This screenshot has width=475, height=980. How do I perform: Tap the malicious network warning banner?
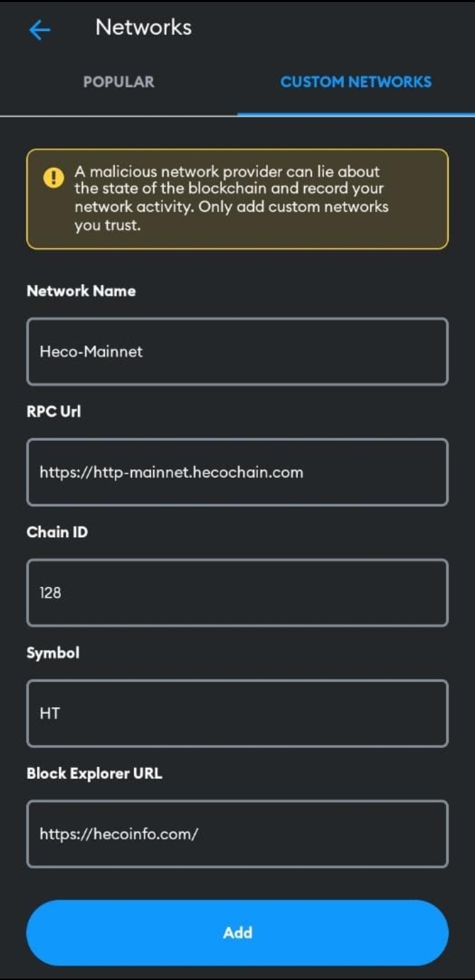click(237, 198)
